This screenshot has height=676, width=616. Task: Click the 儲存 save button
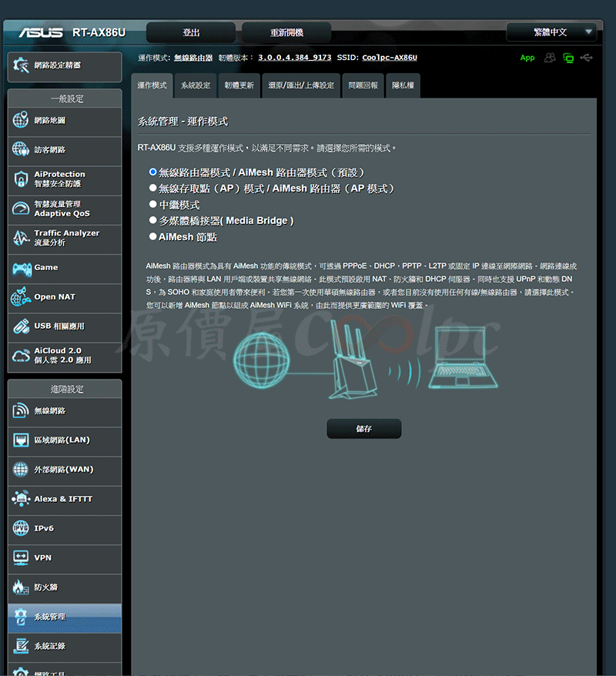(364, 429)
